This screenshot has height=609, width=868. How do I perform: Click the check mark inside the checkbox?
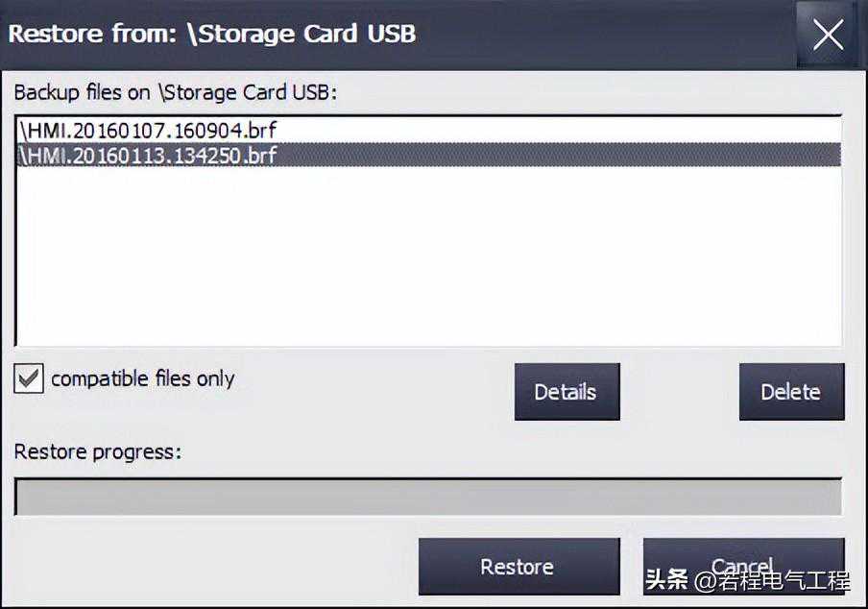(x=28, y=378)
